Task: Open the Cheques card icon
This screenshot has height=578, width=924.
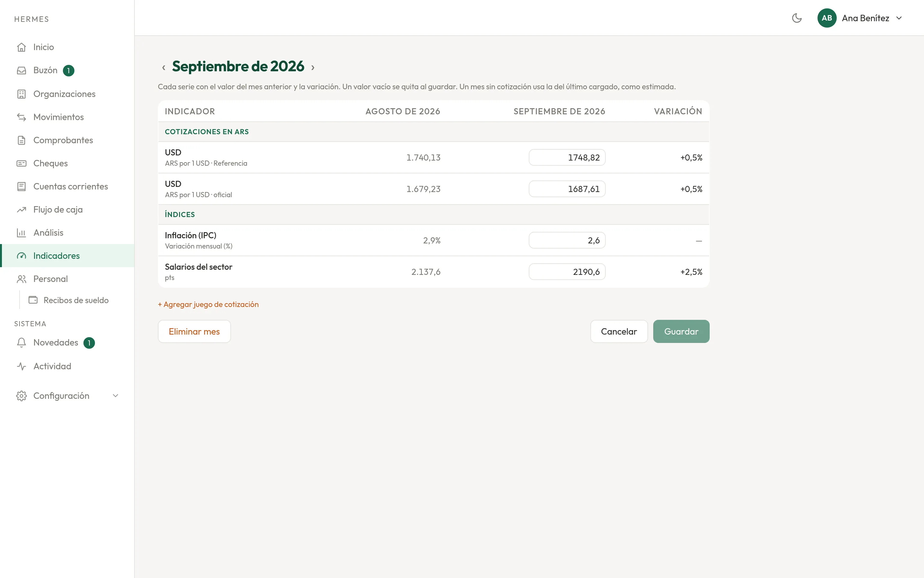Action: pyautogui.click(x=21, y=163)
